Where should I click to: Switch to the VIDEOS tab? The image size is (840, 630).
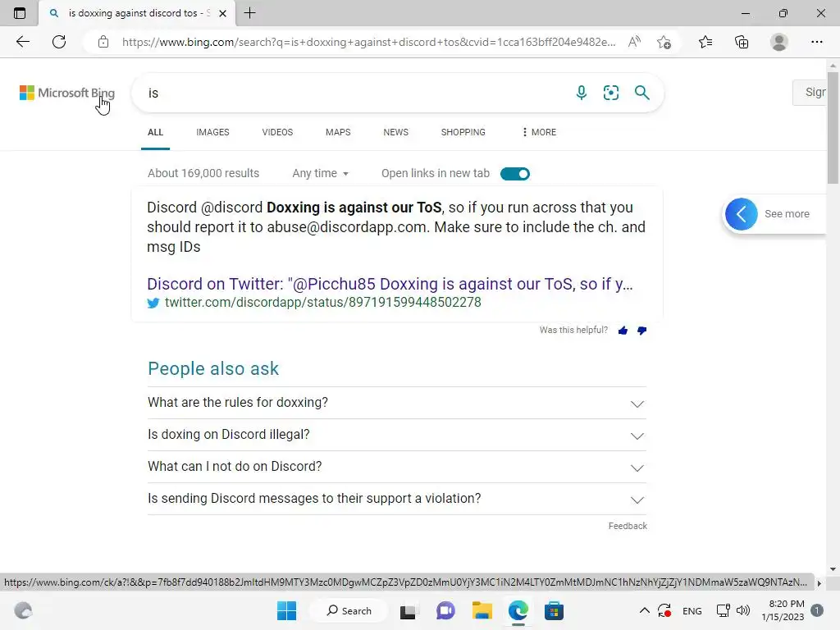coord(277,132)
